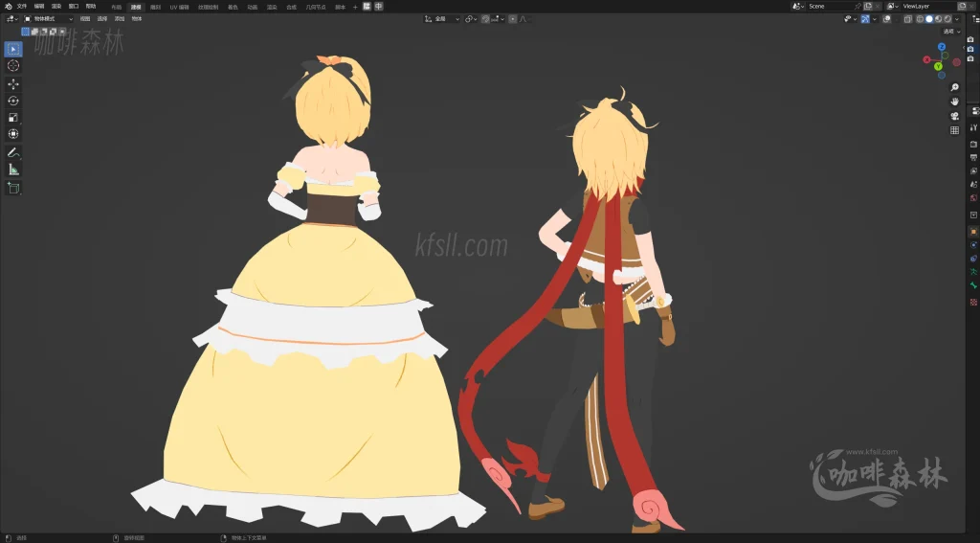Add a workspace with plus button
Viewport: 980px width, 543px height.
coord(355,7)
